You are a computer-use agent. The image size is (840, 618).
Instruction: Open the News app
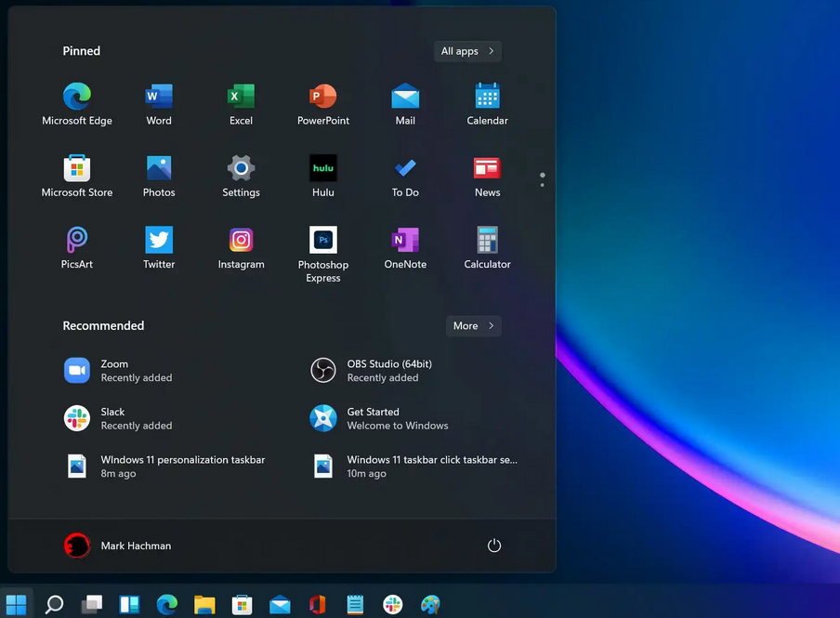click(x=487, y=177)
